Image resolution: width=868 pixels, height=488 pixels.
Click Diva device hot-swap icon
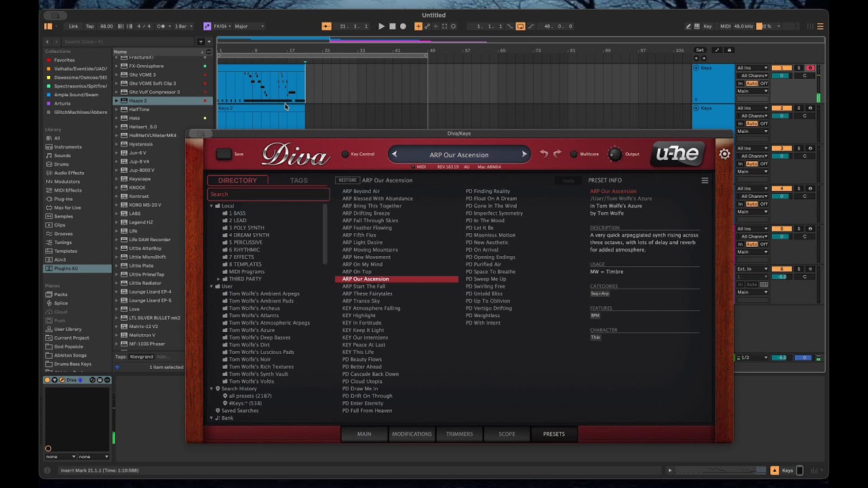tap(93, 380)
